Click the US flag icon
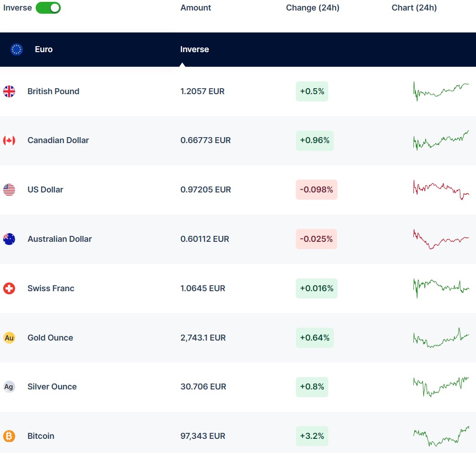 click(x=9, y=190)
